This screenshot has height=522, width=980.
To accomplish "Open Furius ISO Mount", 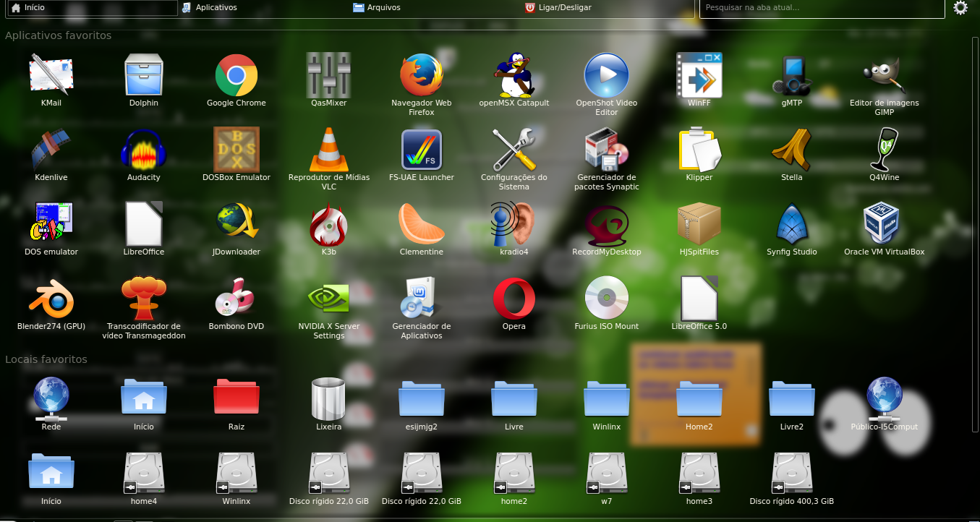I will pos(606,299).
